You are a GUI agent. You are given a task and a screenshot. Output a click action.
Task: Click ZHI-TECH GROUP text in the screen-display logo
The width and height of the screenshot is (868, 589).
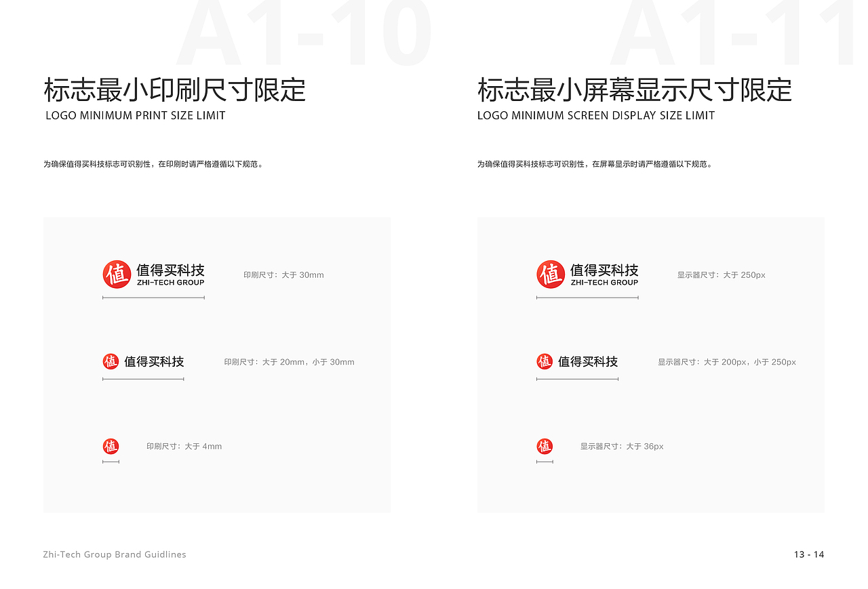point(604,283)
